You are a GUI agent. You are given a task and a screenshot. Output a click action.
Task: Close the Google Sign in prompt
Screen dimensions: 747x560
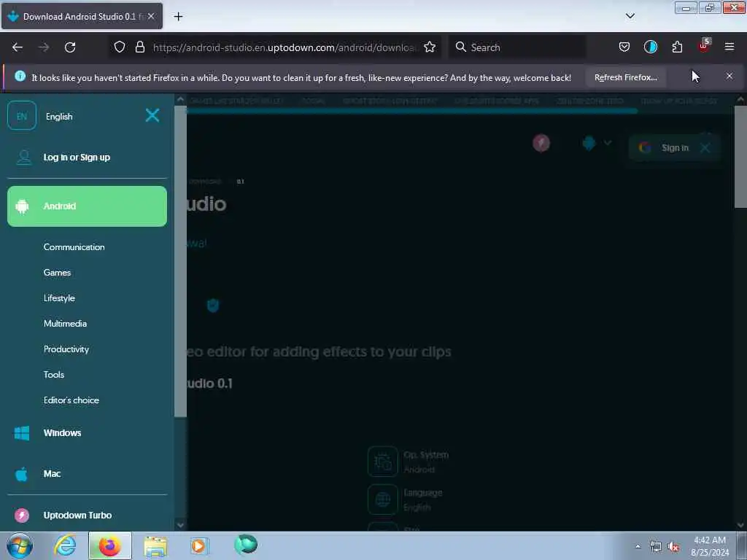coord(705,148)
